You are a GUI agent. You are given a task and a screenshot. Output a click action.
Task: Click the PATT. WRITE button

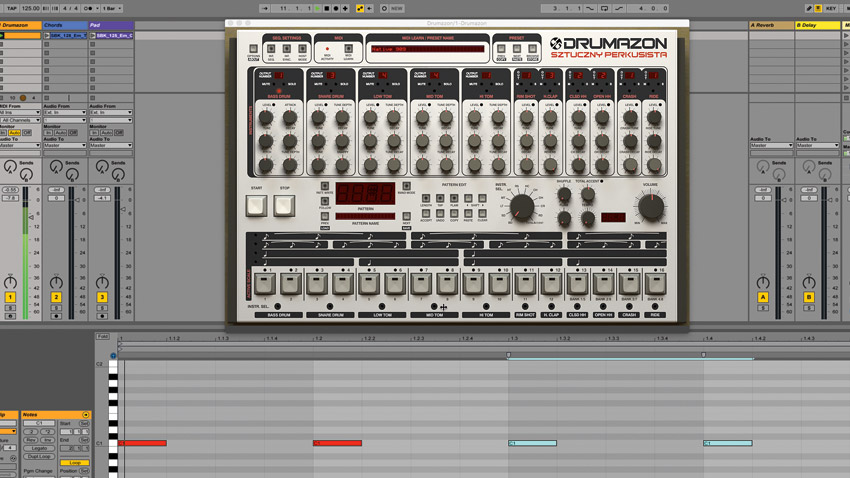(325, 186)
